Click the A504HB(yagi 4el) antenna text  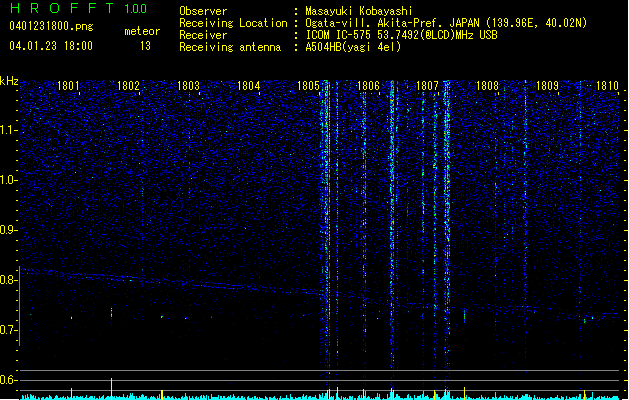pyautogui.click(x=353, y=47)
